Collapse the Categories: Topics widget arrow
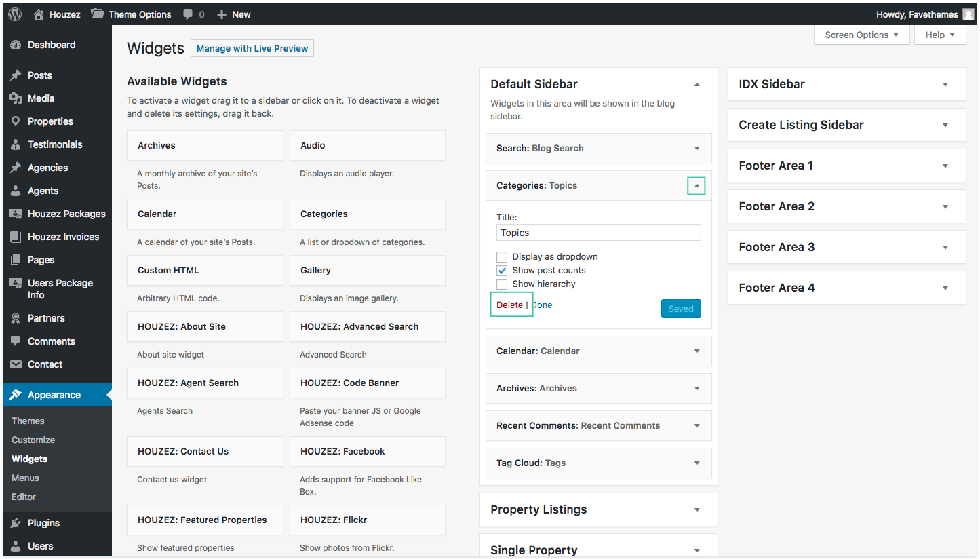This screenshot has height=559, width=980. pyautogui.click(x=697, y=185)
